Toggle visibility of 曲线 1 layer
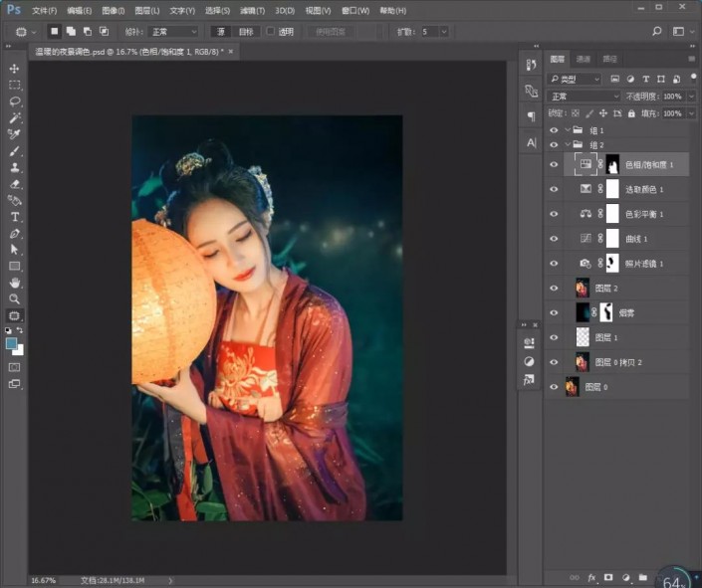The width and height of the screenshot is (702, 588). click(x=554, y=239)
